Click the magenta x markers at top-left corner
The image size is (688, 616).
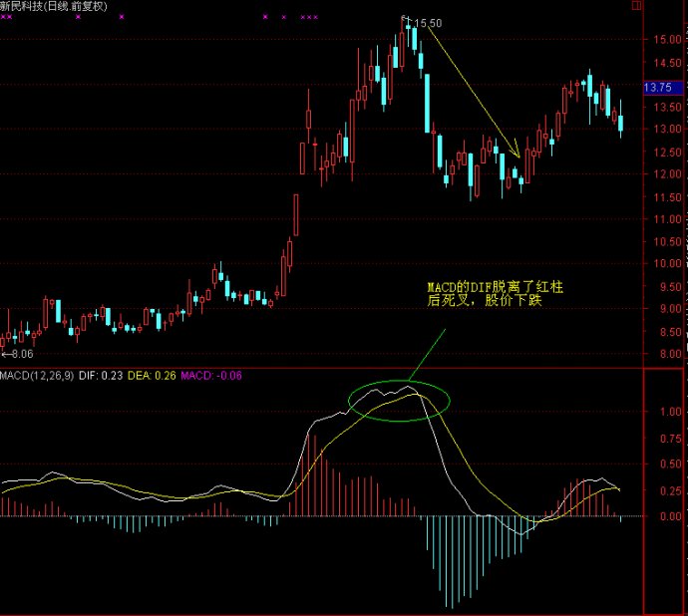(7, 17)
